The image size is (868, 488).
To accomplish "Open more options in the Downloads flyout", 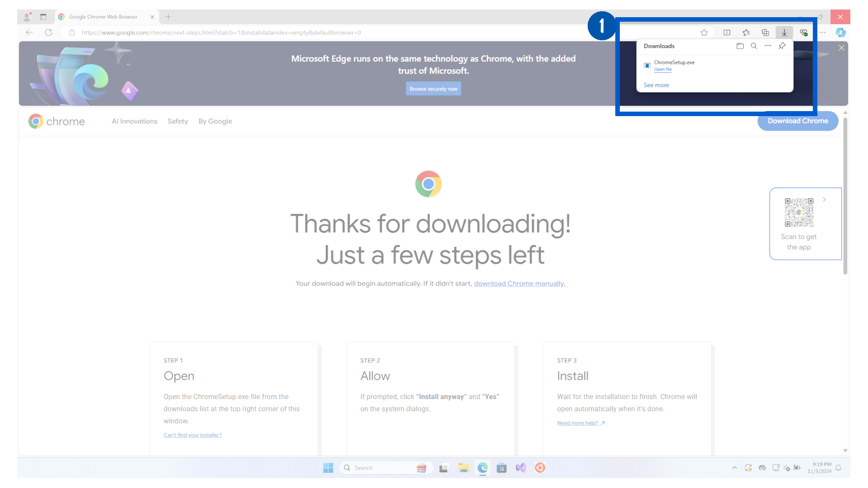I will (768, 46).
